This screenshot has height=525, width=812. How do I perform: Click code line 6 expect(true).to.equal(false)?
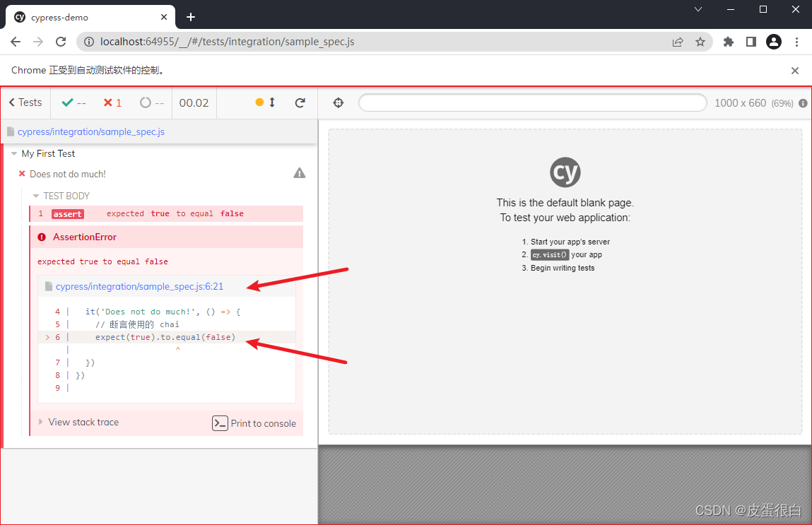point(165,337)
